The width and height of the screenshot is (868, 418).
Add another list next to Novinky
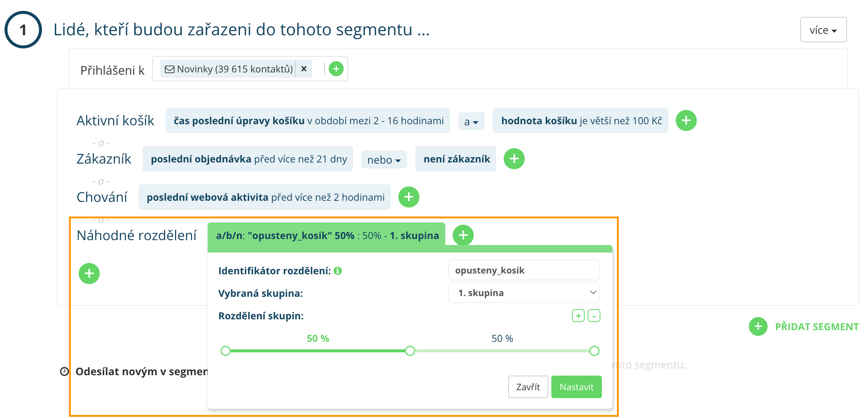coord(336,69)
